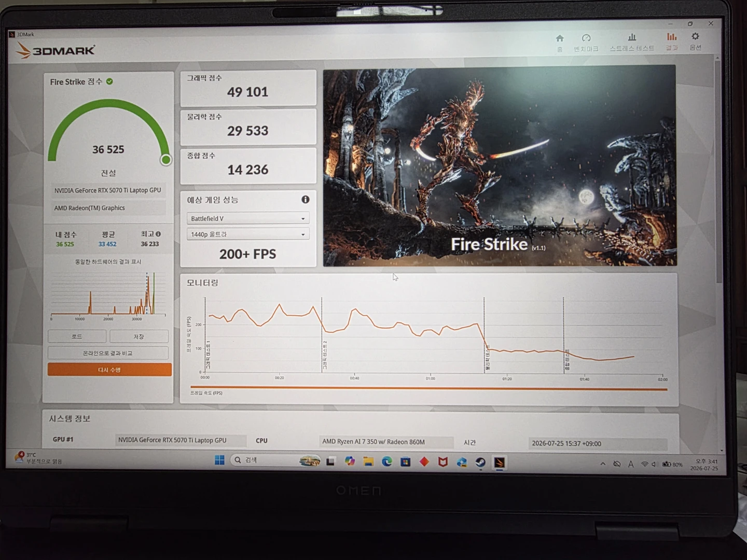The width and height of the screenshot is (747, 560).
Task: Click the 3DMark logo
Action: tap(56, 50)
